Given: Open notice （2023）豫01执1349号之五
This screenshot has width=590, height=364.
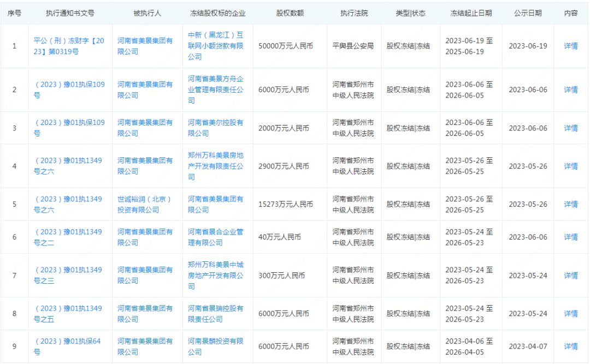Looking at the screenshot, I should click(68, 314).
